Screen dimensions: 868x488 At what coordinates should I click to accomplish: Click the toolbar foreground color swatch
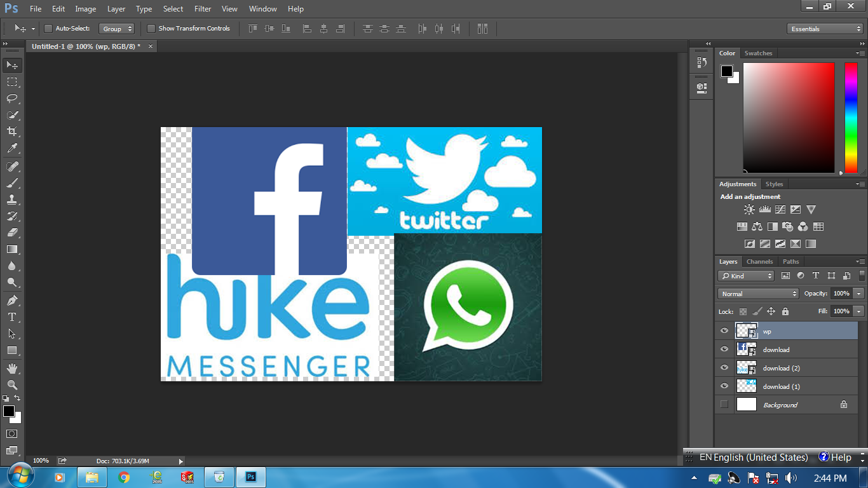coord(9,412)
